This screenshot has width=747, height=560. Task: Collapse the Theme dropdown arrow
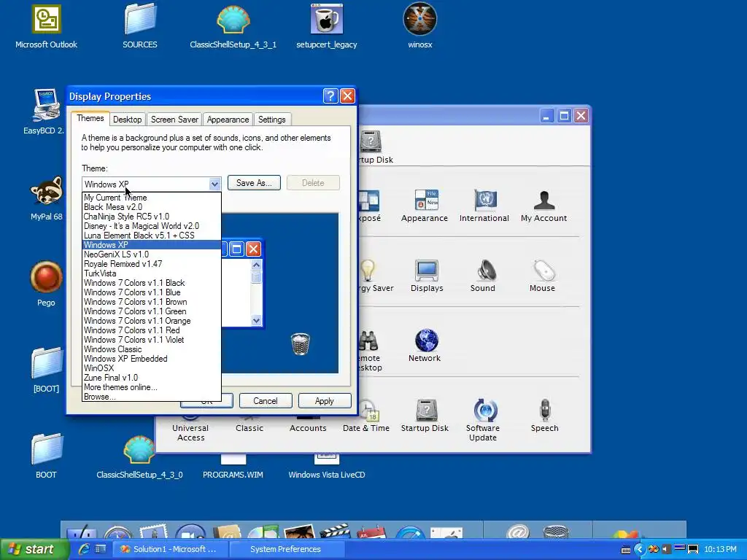click(214, 184)
